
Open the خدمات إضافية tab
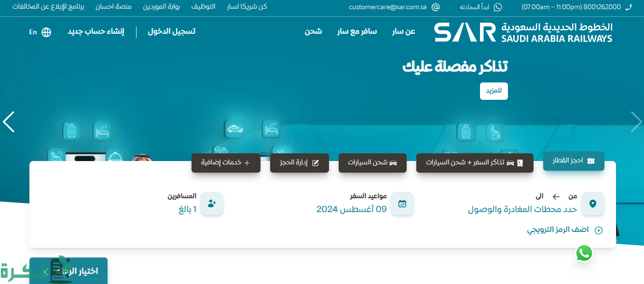pyautogui.click(x=226, y=163)
